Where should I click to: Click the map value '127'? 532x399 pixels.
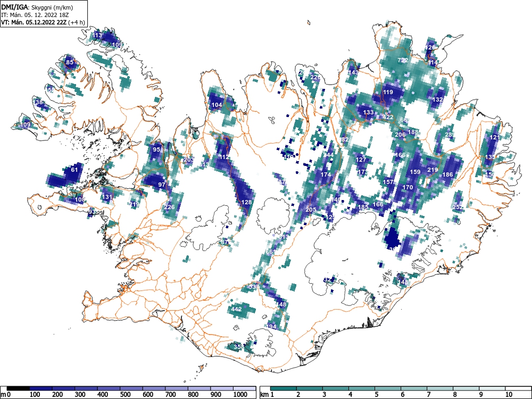click(x=361, y=160)
